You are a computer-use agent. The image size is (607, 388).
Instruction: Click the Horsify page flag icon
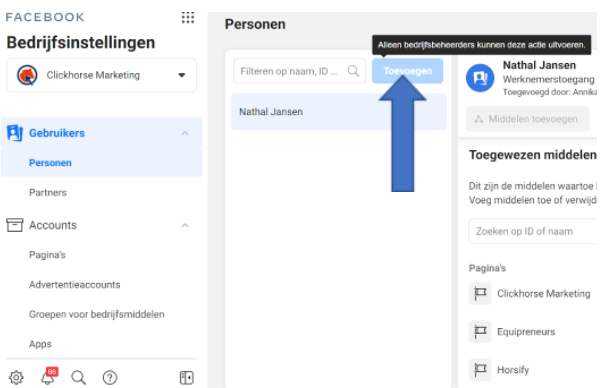(480, 369)
